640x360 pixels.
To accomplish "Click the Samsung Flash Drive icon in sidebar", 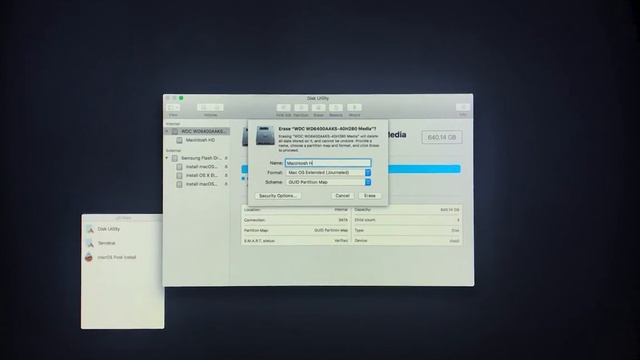I will [x=175, y=158].
